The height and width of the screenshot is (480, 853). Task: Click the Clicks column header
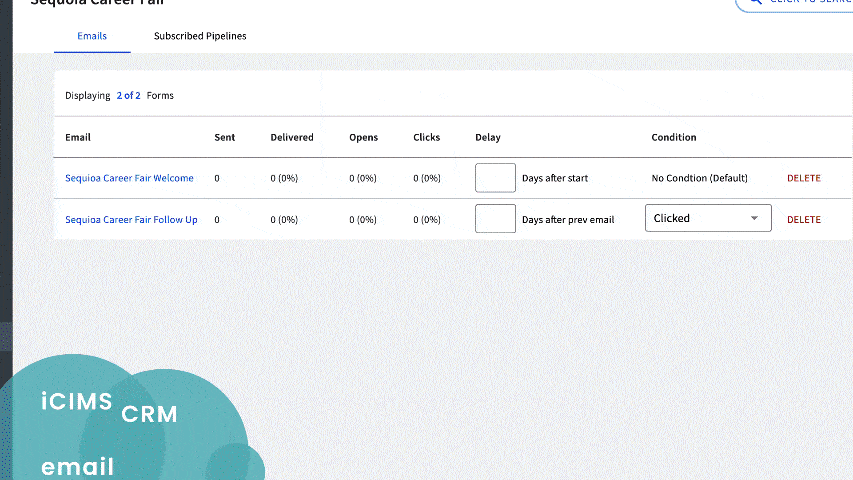[426, 137]
